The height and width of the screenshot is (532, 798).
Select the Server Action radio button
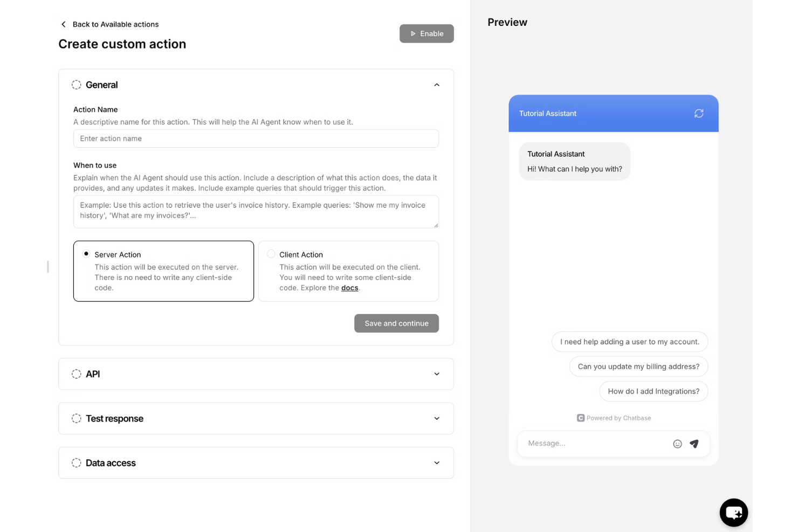(x=86, y=253)
